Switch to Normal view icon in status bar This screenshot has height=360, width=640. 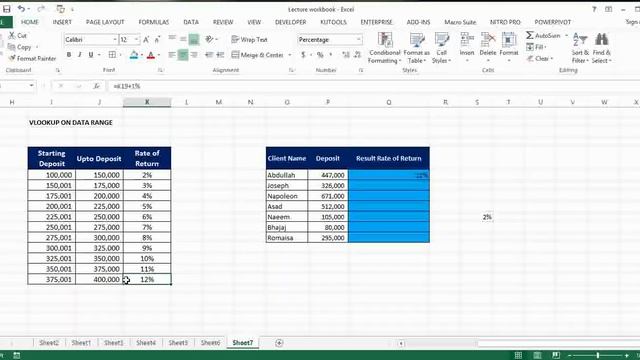(518, 356)
